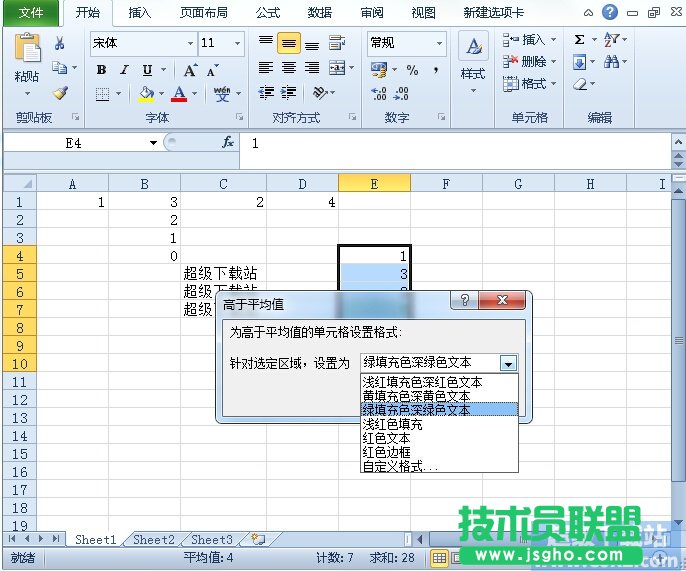686x571 pixels.
Task: Click the Cut scissors icon
Action: 60,43
